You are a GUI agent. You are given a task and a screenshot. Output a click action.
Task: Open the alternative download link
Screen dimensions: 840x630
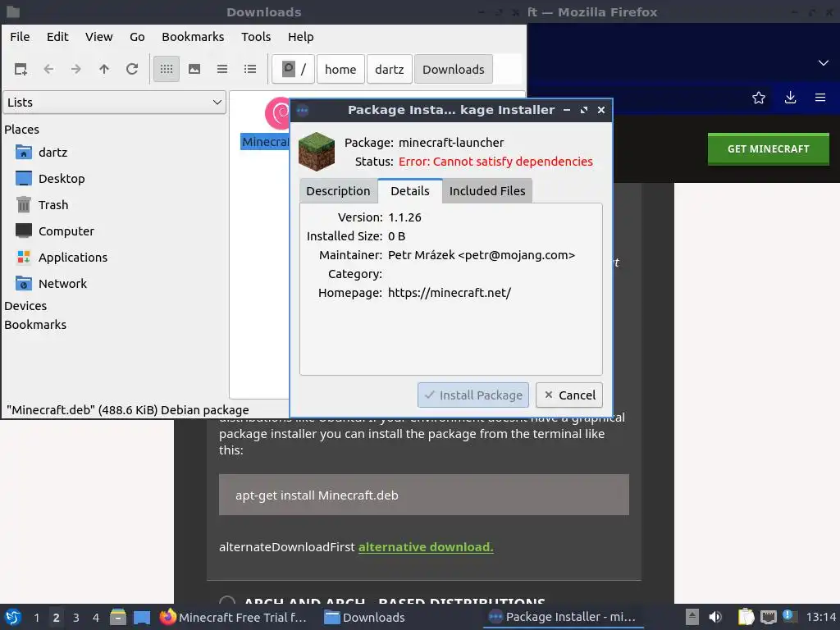point(426,547)
